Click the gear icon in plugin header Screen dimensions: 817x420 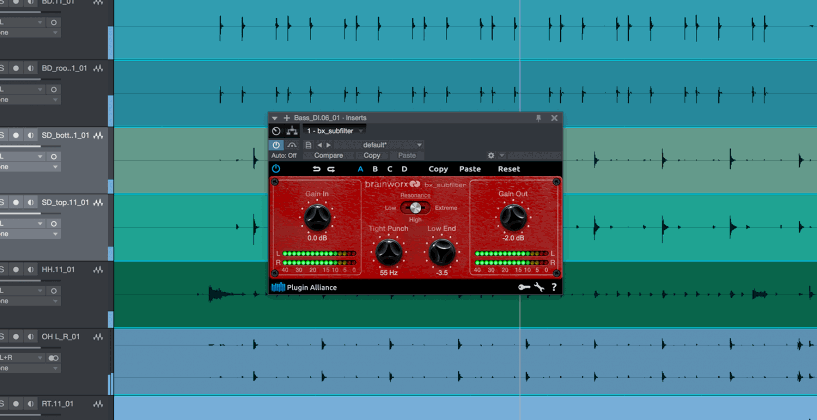[x=490, y=156]
